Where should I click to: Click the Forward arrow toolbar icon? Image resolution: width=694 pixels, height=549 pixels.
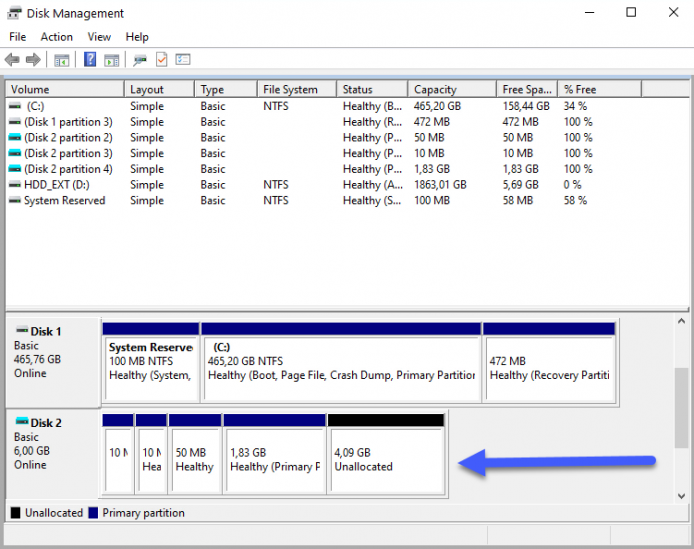click(x=33, y=59)
